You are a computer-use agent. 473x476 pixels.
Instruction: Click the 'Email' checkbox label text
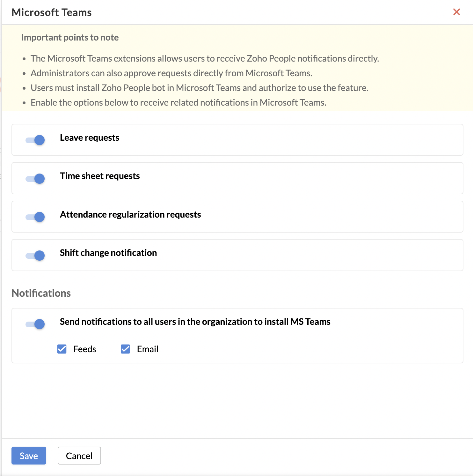point(148,349)
